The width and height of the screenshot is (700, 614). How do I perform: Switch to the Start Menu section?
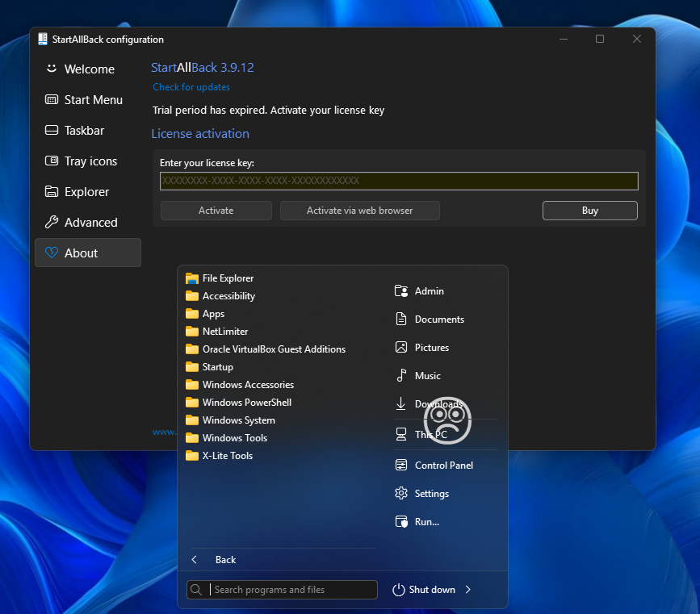[88, 99]
